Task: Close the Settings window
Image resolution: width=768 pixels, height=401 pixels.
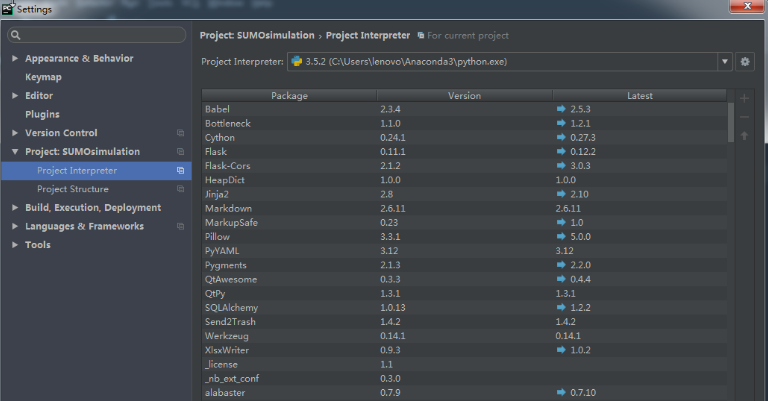Action: (x=747, y=6)
